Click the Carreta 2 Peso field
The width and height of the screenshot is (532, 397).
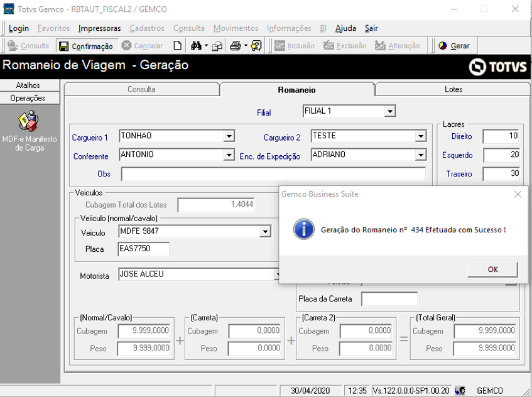click(x=366, y=349)
